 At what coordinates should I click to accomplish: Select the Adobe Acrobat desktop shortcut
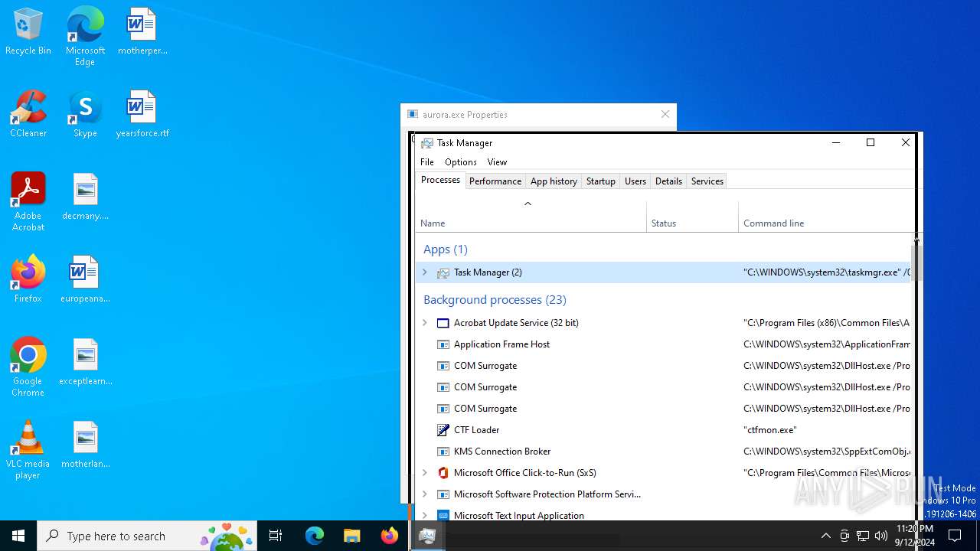tap(28, 202)
